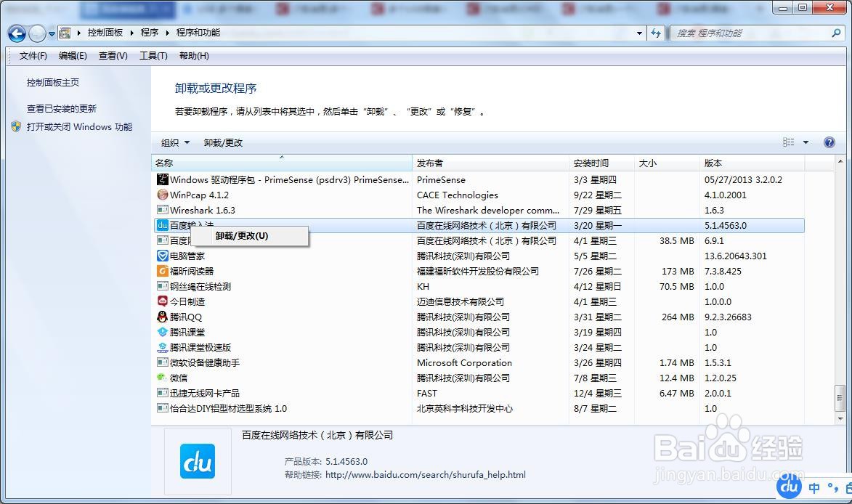The width and height of the screenshot is (852, 504).
Task: Click the 电脑管家 shield icon
Action: (162, 255)
